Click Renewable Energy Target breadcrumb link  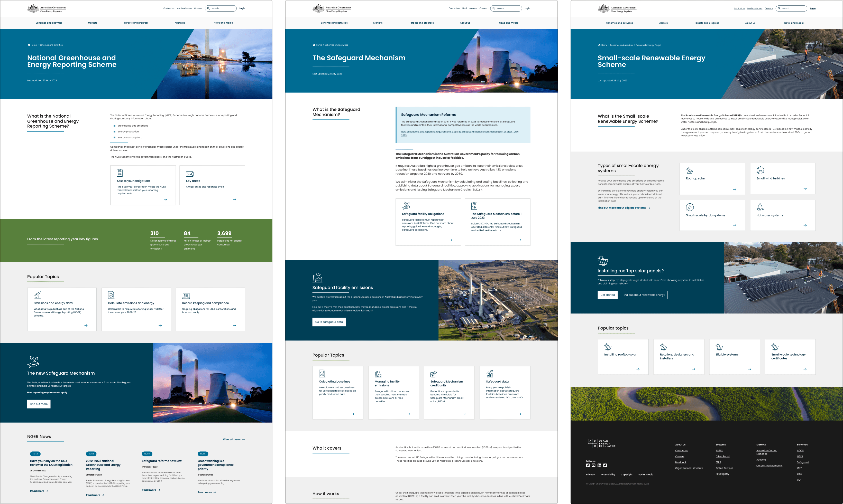648,45
